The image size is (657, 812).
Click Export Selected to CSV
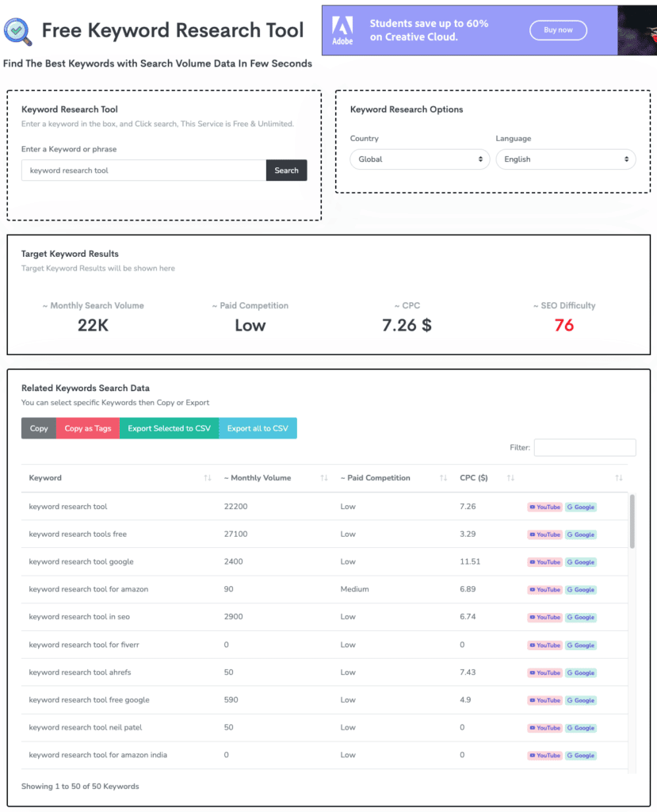point(170,428)
